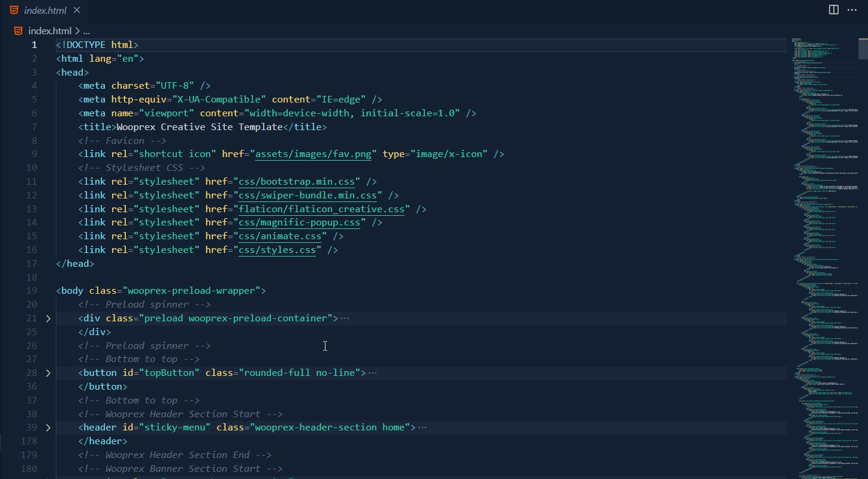The image size is (868, 479).
Task: Open the breadcrumb ellipsis dropdown
Action: (x=86, y=31)
